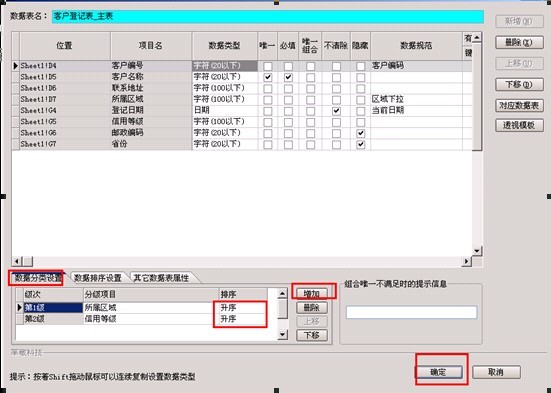Change 升序 sort order for 第2级
Viewport: 551px width, 393px height.
[242, 319]
